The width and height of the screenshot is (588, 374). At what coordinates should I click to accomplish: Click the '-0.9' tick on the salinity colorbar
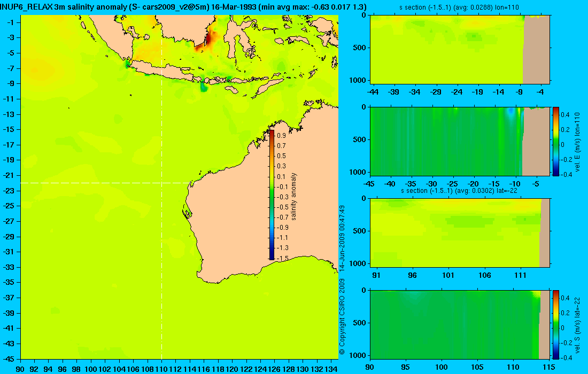282,227
